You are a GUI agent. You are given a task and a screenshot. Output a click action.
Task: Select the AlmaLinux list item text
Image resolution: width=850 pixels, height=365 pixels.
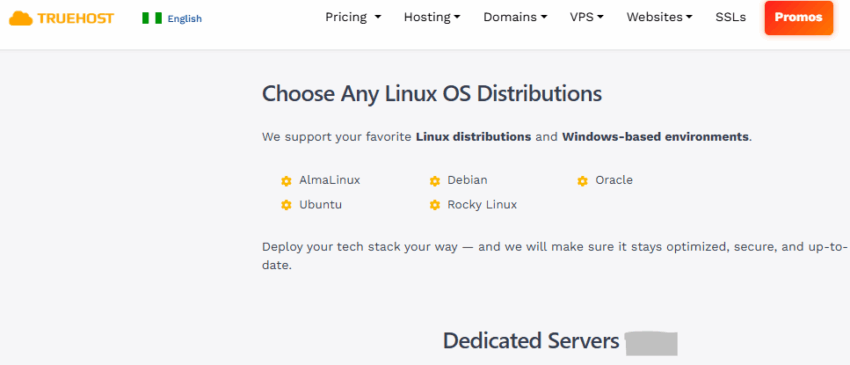(330, 180)
